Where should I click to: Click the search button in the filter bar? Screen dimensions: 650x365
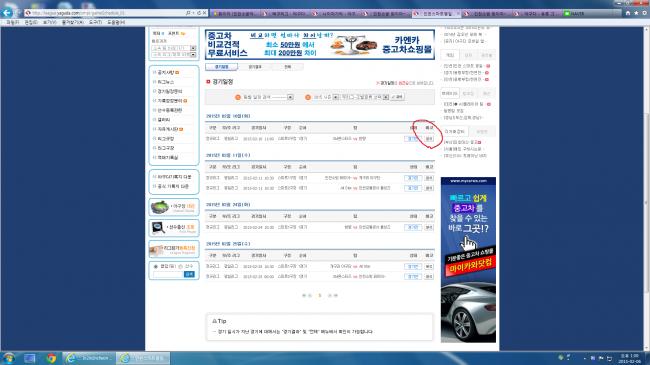pos(398,97)
